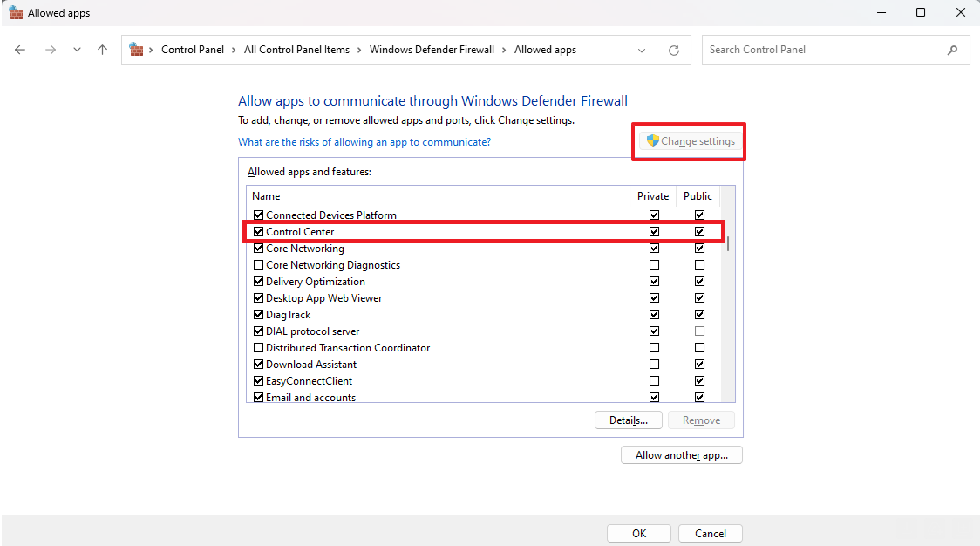
Task: Go back with the left arrow icon
Action: tap(20, 50)
